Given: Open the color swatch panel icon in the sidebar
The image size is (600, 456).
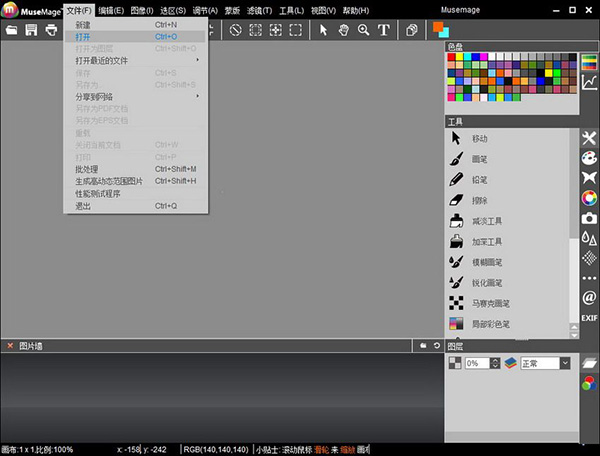Looking at the screenshot, I should coord(589,62).
